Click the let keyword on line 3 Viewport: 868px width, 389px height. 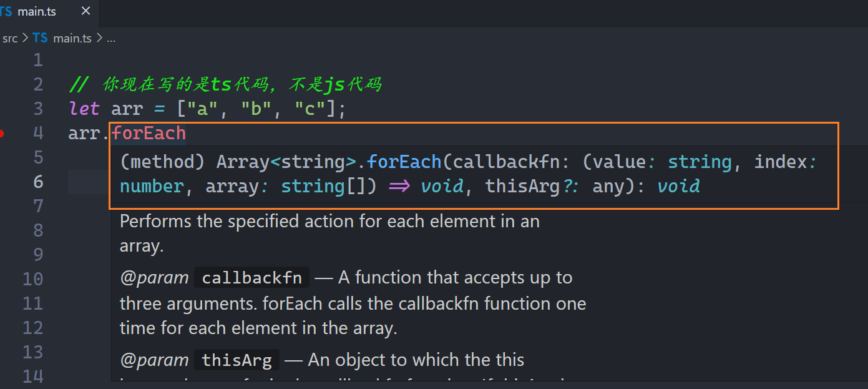pyautogui.click(x=84, y=109)
